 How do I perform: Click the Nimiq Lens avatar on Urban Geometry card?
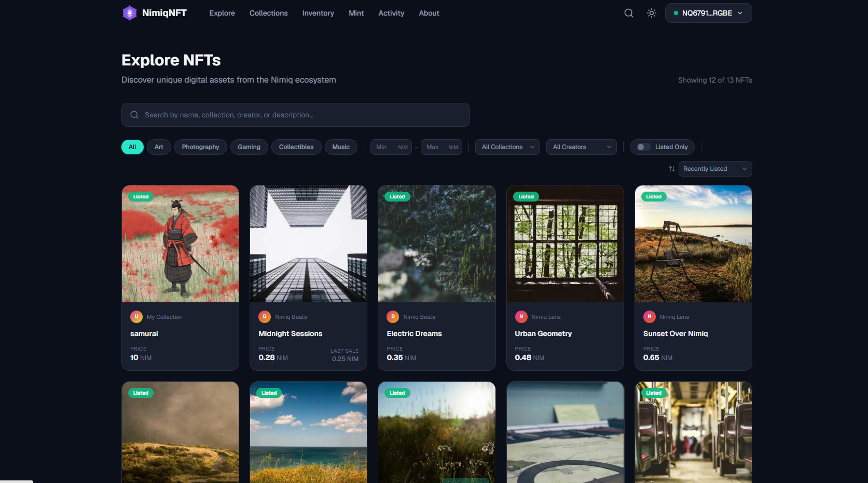tap(521, 317)
